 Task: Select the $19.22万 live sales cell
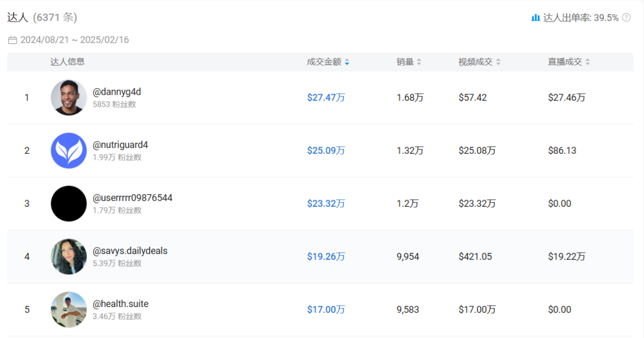[567, 256]
